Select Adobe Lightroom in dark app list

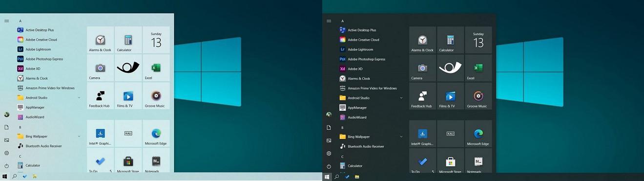[x=371, y=49]
